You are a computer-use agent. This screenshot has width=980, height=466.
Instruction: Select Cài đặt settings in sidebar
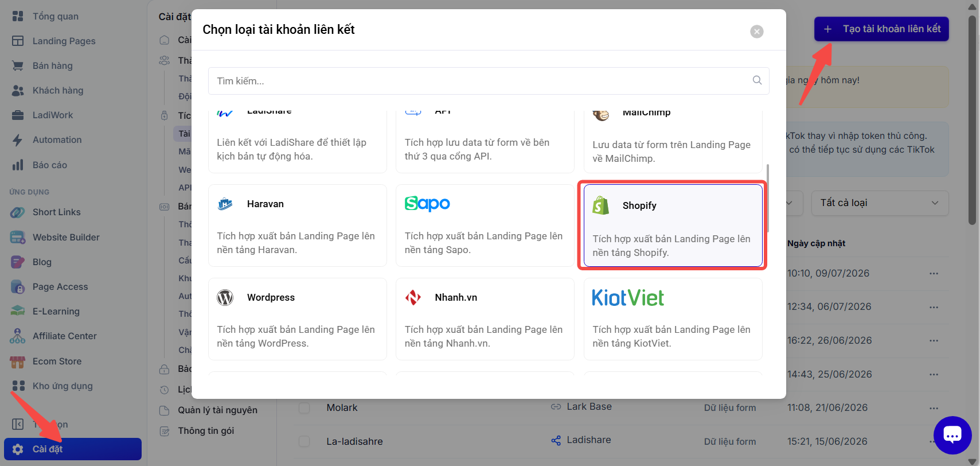[x=73, y=449]
